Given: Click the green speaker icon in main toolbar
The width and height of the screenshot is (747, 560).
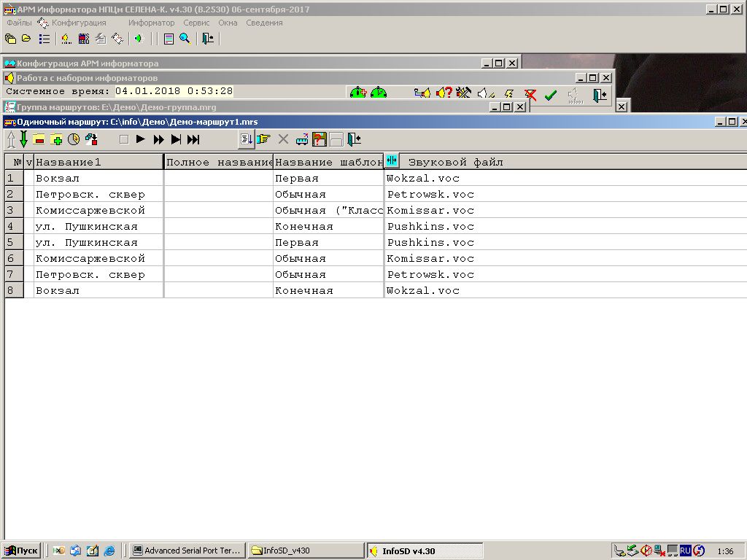Looking at the screenshot, I should click(x=139, y=39).
